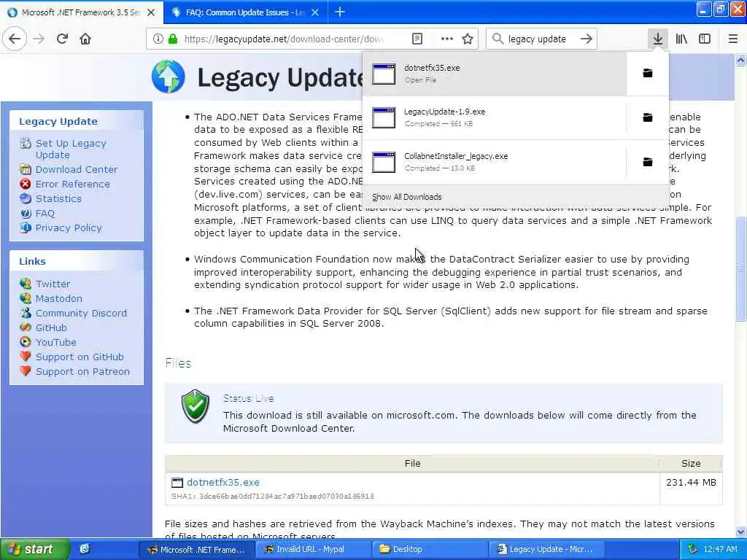Open the hamburger application menu
747x560 pixels.
tap(732, 39)
